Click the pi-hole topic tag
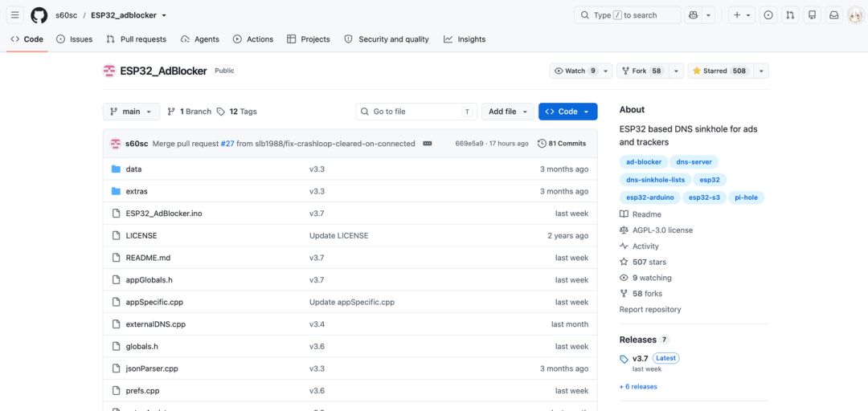Image resolution: width=868 pixels, height=411 pixels. click(x=746, y=197)
